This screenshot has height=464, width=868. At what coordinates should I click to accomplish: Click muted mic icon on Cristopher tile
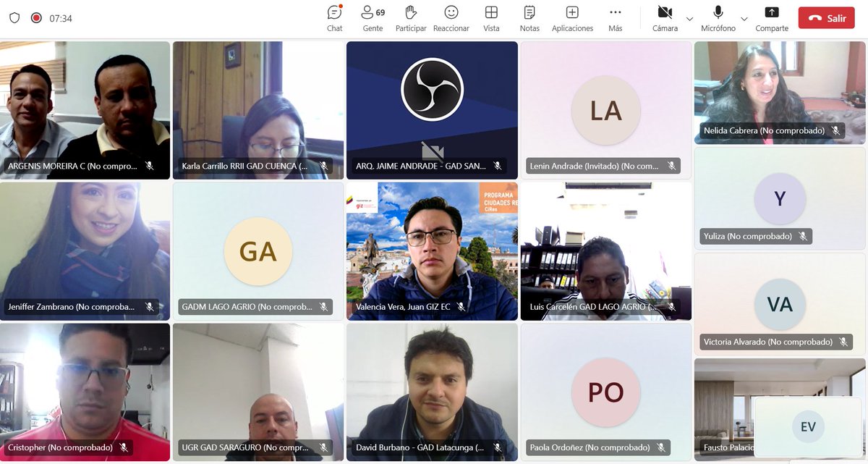point(124,447)
